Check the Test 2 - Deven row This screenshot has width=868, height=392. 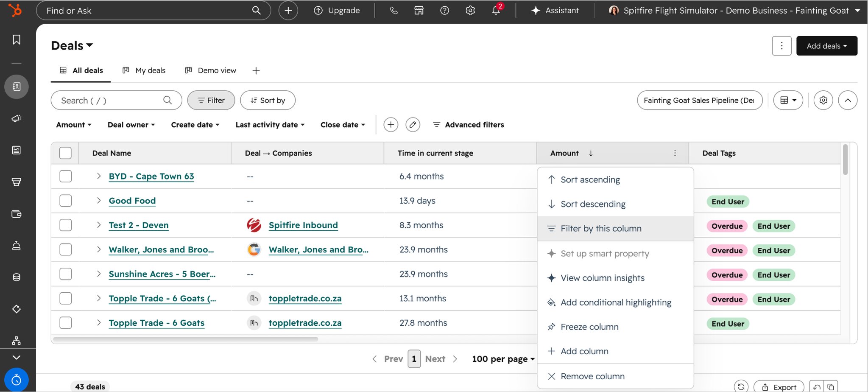point(65,225)
